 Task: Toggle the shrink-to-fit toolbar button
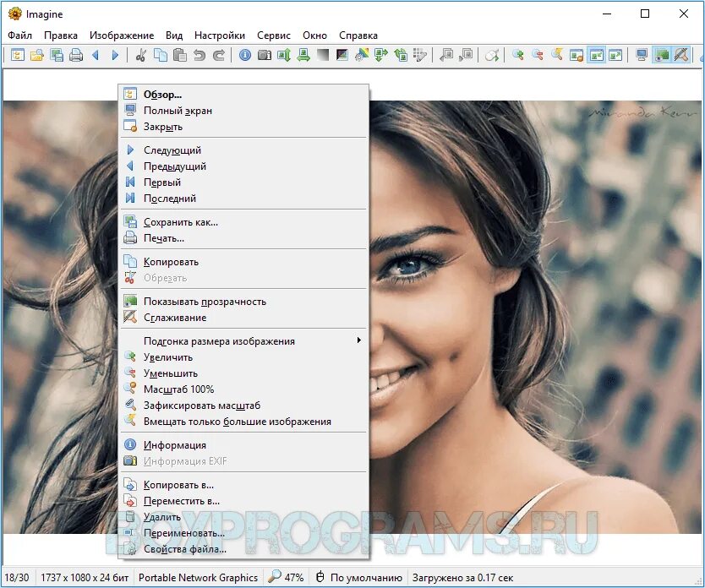[x=596, y=55]
